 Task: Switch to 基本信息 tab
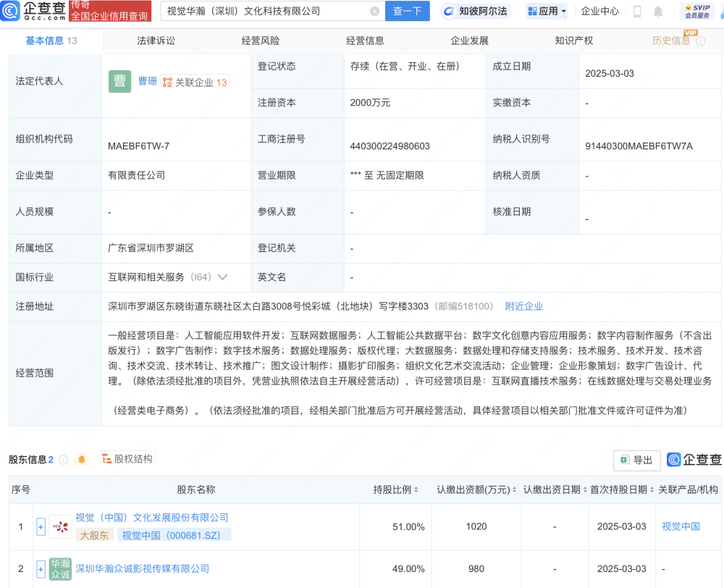point(51,41)
